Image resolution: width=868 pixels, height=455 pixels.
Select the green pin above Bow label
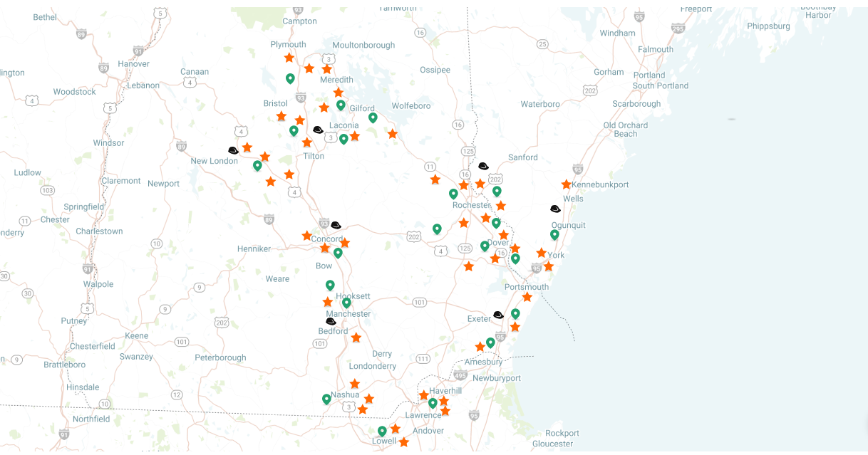click(338, 252)
